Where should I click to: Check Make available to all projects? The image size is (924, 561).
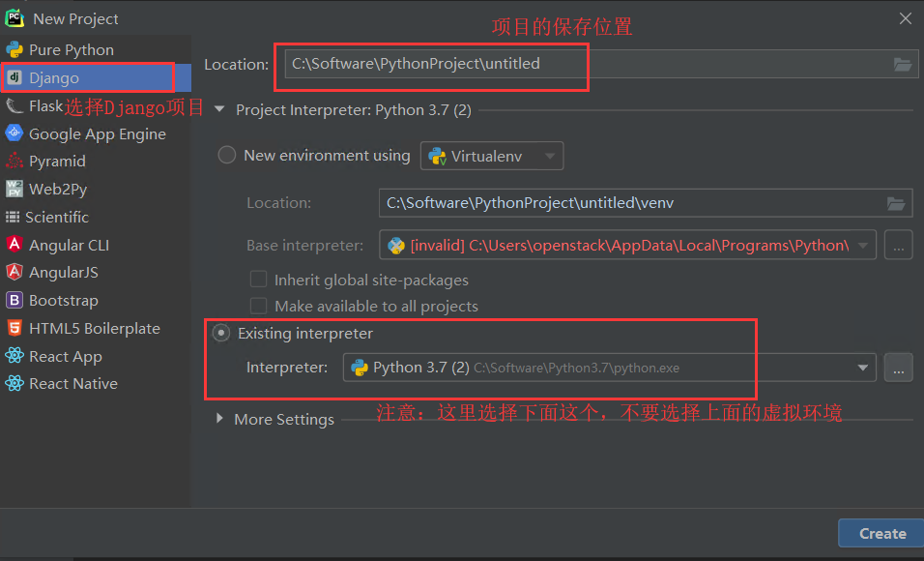tap(258, 306)
